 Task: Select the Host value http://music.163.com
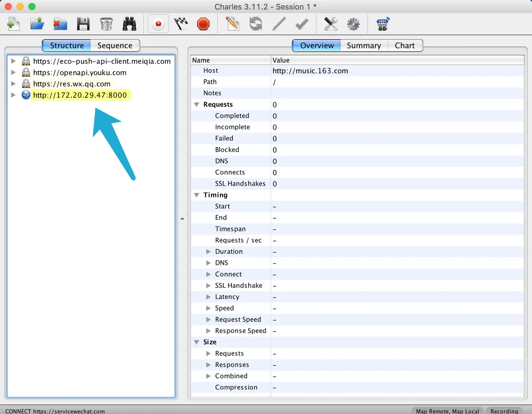(x=310, y=71)
